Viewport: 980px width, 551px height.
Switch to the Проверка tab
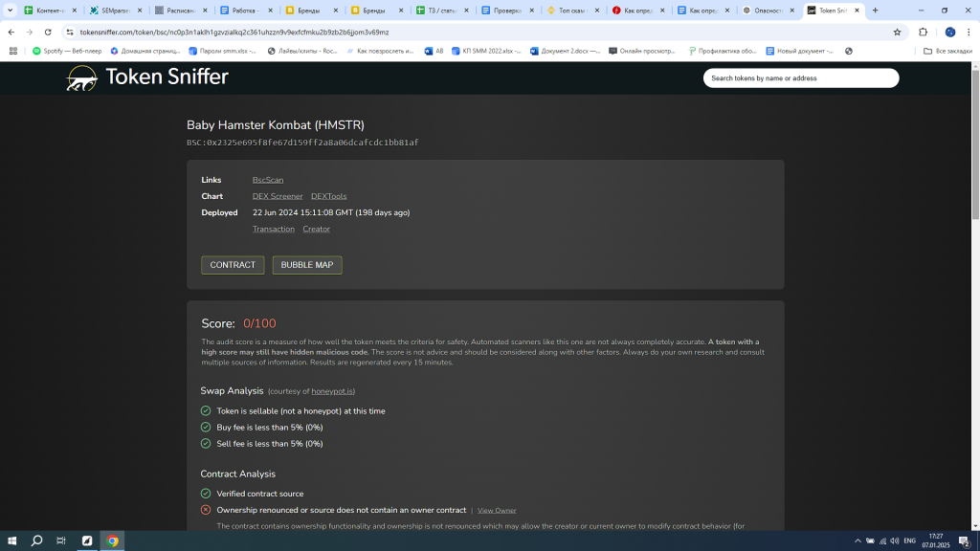coord(507,10)
